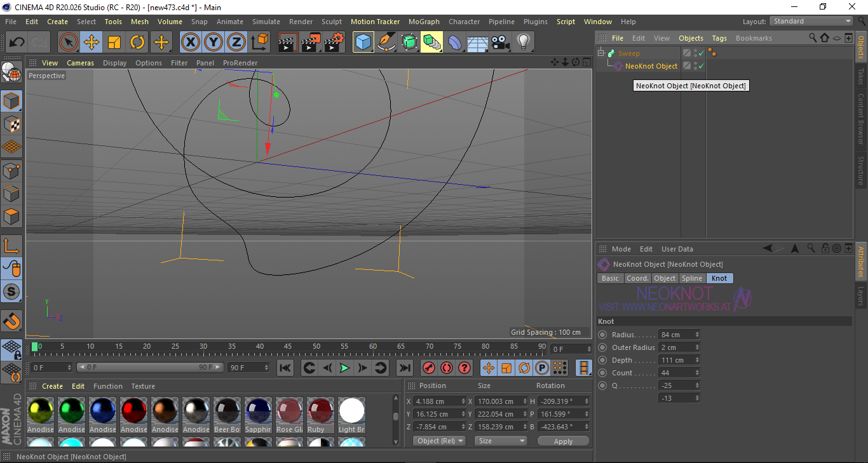Toggle animation dot for Count
Image resolution: width=868 pixels, height=463 pixels.
click(x=602, y=373)
